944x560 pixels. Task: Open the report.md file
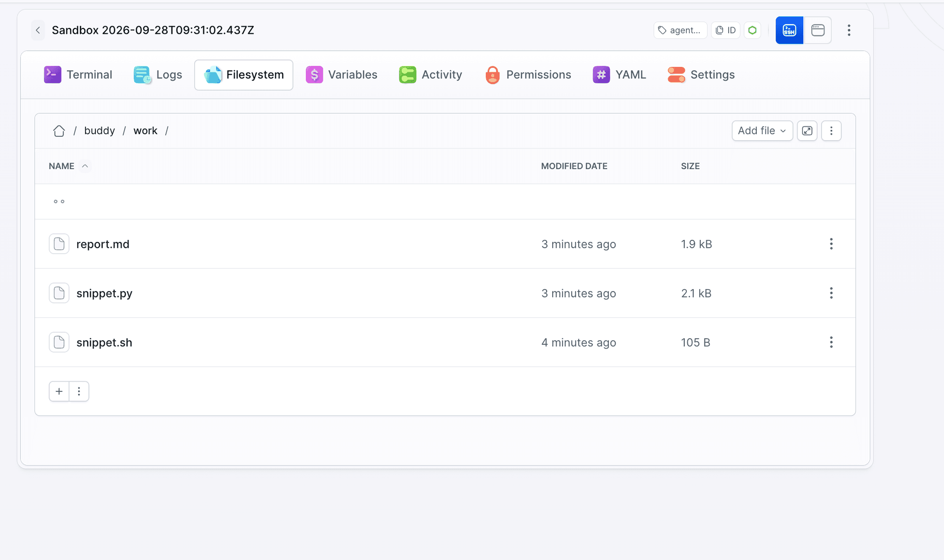click(103, 244)
